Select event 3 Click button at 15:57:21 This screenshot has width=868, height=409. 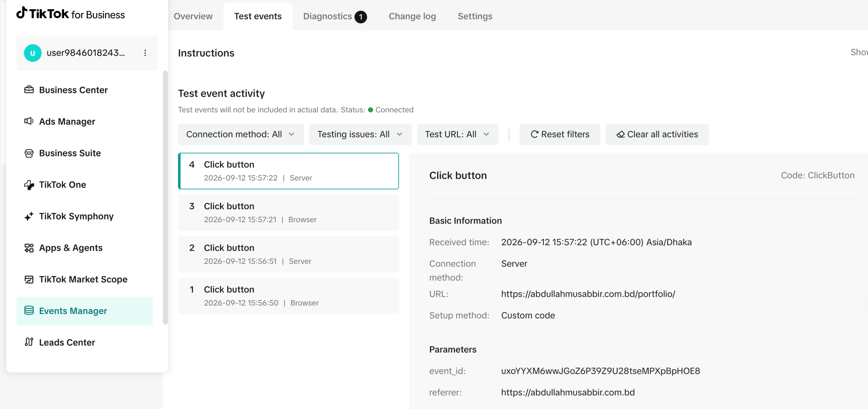pos(289,213)
